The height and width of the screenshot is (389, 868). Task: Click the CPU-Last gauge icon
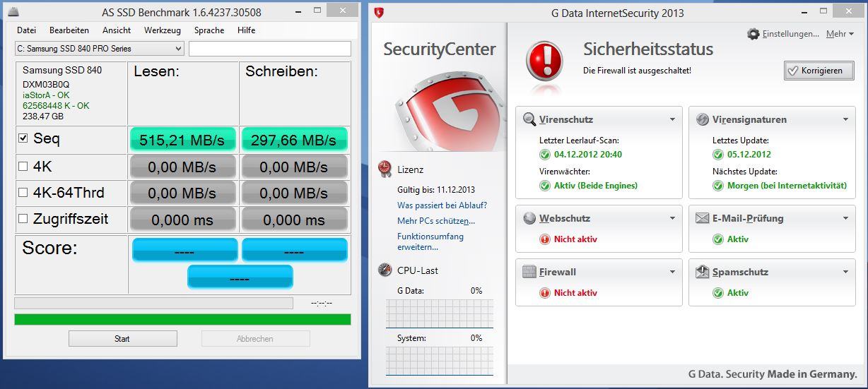click(385, 270)
